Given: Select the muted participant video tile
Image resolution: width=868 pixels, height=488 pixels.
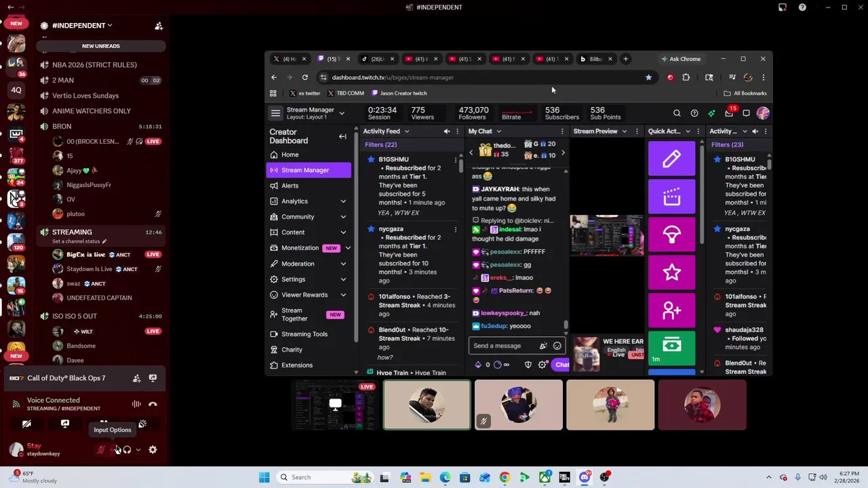Looking at the screenshot, I should tap(519, 405).
